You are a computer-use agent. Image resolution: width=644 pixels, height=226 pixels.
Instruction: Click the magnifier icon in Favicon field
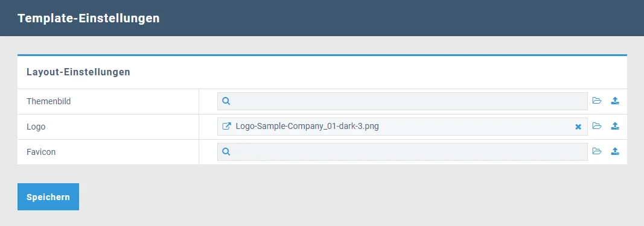pyautogui.click(x=226, y=152)
